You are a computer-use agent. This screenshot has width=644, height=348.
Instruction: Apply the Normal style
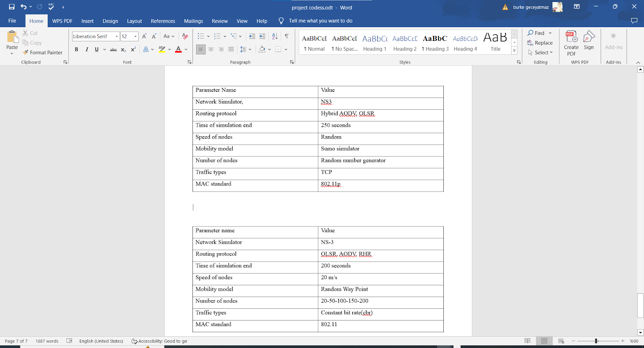pyautogui.click(x=314, y=43)
